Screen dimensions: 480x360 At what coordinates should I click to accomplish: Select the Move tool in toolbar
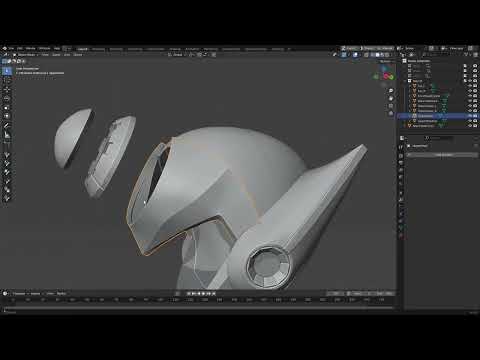tap(7, 90)
